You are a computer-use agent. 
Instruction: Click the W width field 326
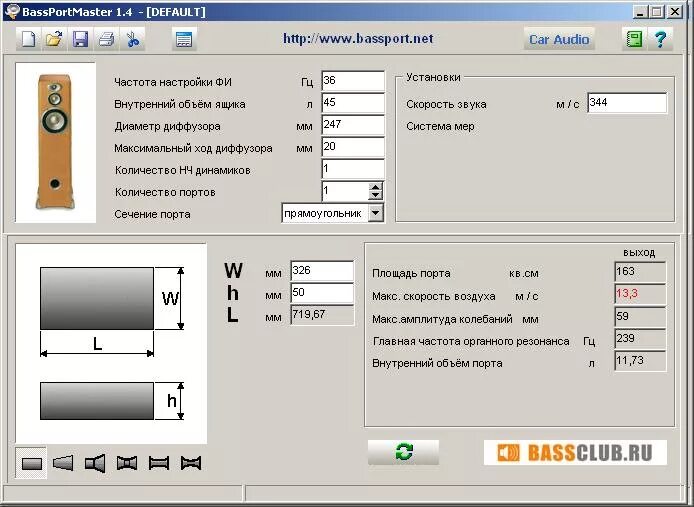tap(322, 271)
